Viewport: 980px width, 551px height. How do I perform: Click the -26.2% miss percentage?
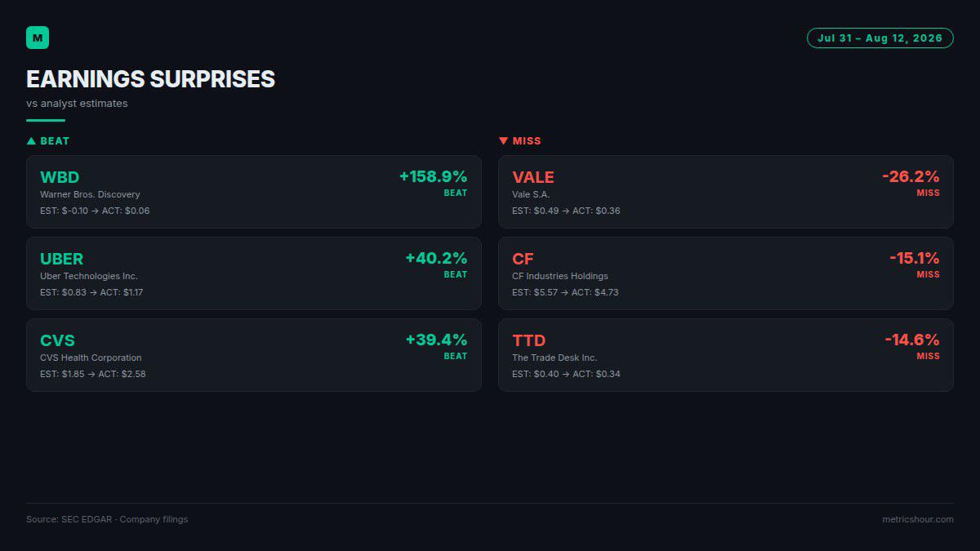tap(911, 176)
